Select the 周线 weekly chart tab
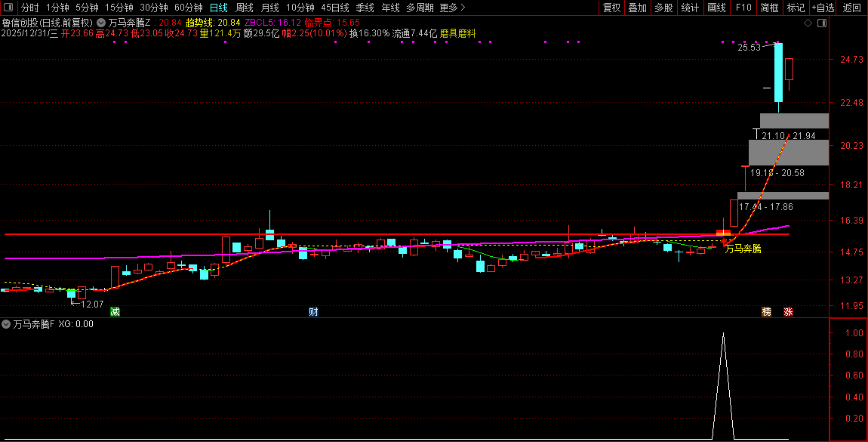868x442 pixels. coord(244,8)
